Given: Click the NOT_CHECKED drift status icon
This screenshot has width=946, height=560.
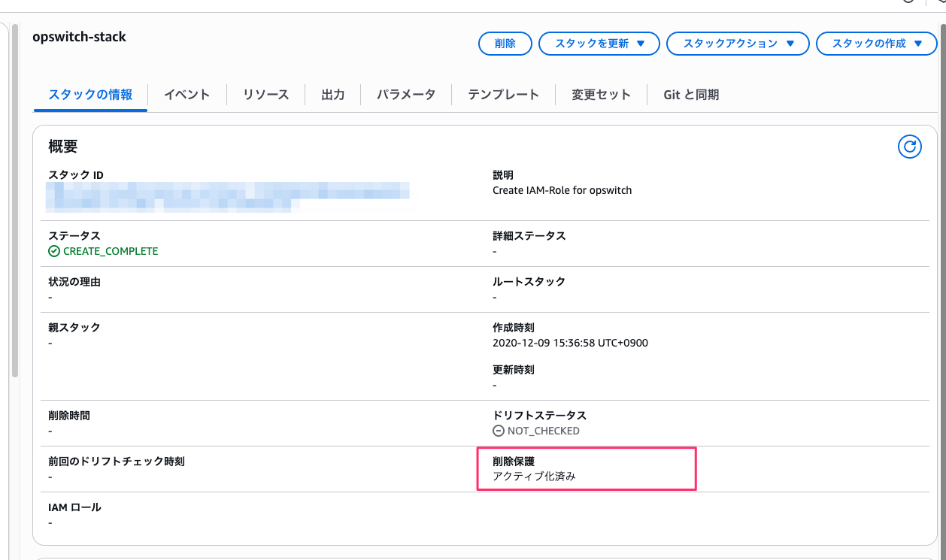Looking at the screenshot, I should coord(497,431).
